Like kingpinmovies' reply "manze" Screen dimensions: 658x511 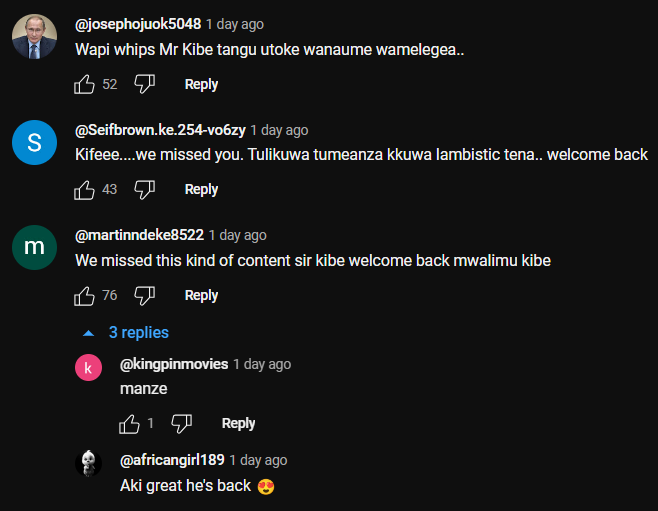coord(129,423)
